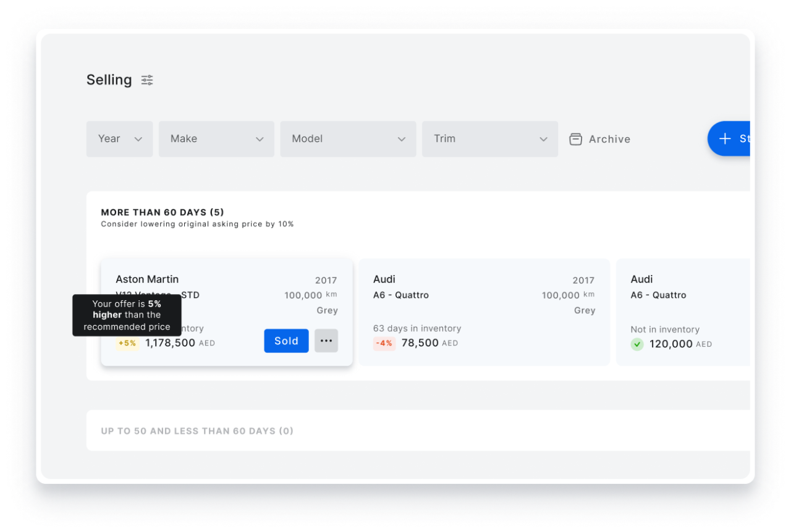Select the Archive menu item
Image resolution: width=791 pixels, height=532 pixels.
click(x=599, y=139)
